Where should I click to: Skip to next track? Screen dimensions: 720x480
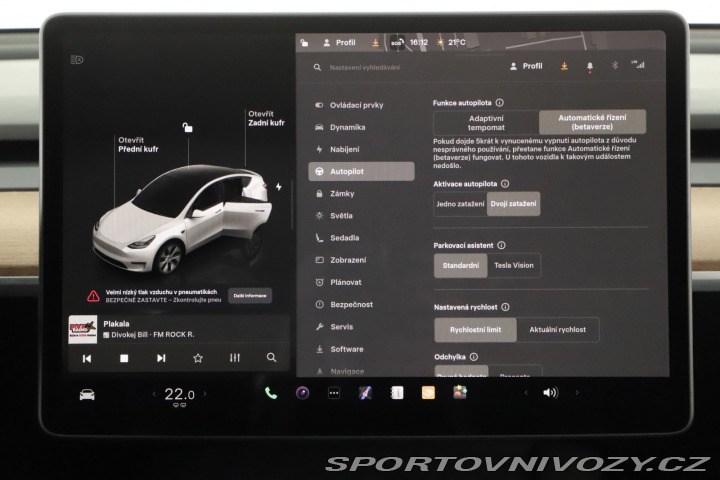tap(161, 358)
